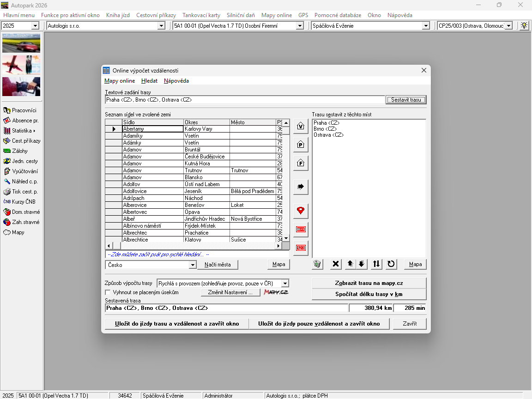Screen dimensions: 532x399
Task: Open the year 2025 dropdown in the toolbar
Action: coord(35,26)
